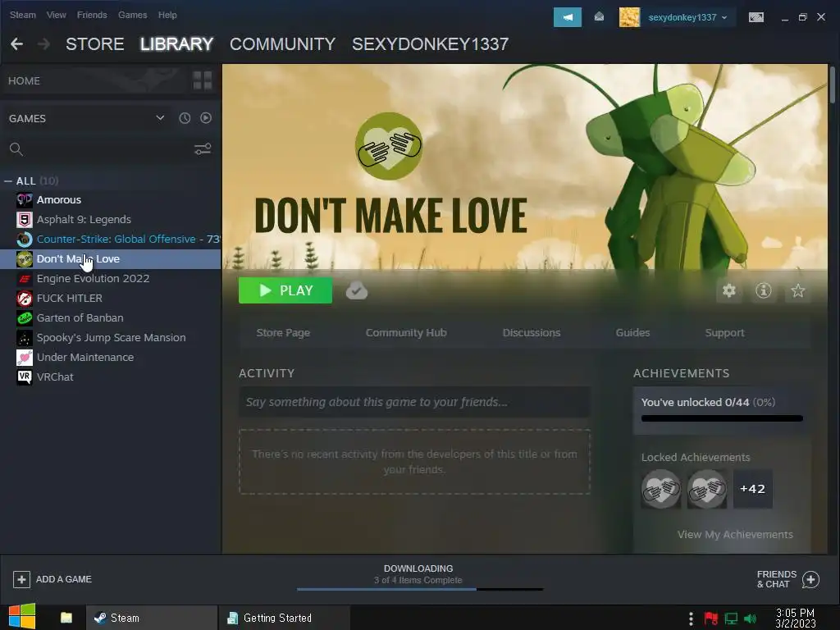
Task: Open File Explorer from the taskbar
Action: click(66, 618)
